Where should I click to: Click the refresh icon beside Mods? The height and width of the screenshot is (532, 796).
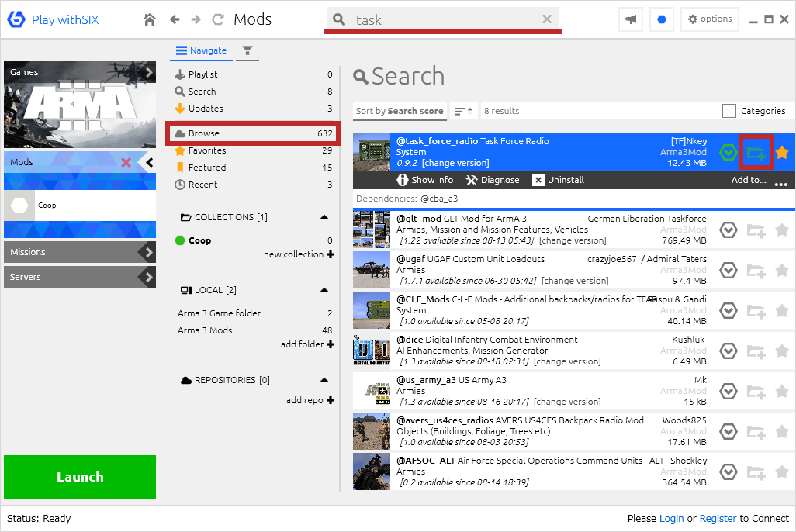point(218,20)
